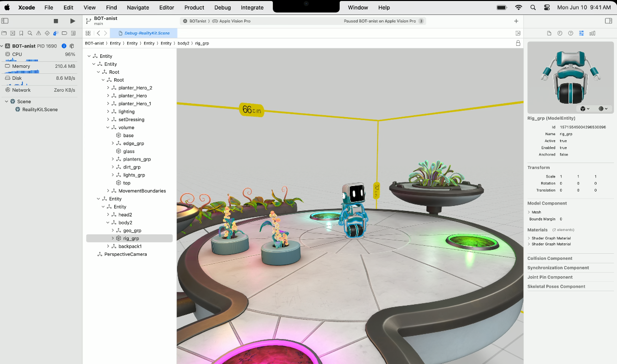Select the Attributes inspector sliders icon

[x=582, y=33]
